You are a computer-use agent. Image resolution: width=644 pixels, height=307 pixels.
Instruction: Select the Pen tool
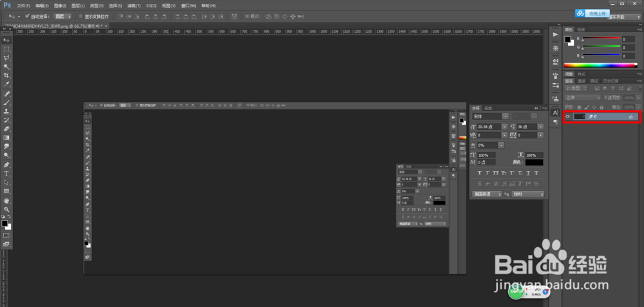pos(6,165)
